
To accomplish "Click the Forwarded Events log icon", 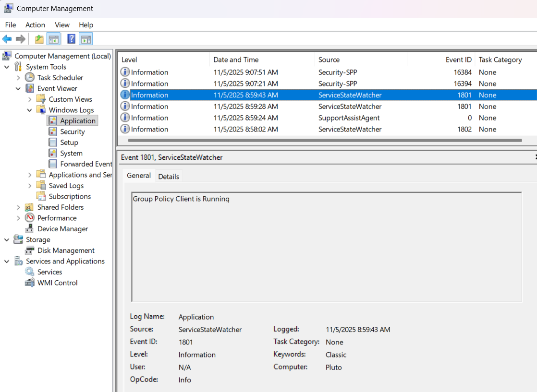I will (x=52, y=164).
